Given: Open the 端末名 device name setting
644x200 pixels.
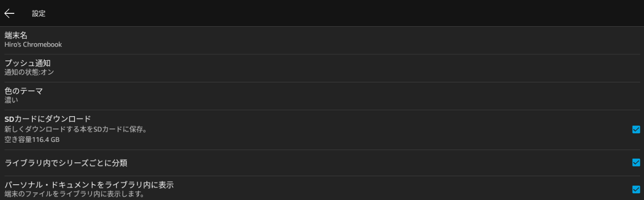Looking at the screenshot, I should [x=16, y=35].
